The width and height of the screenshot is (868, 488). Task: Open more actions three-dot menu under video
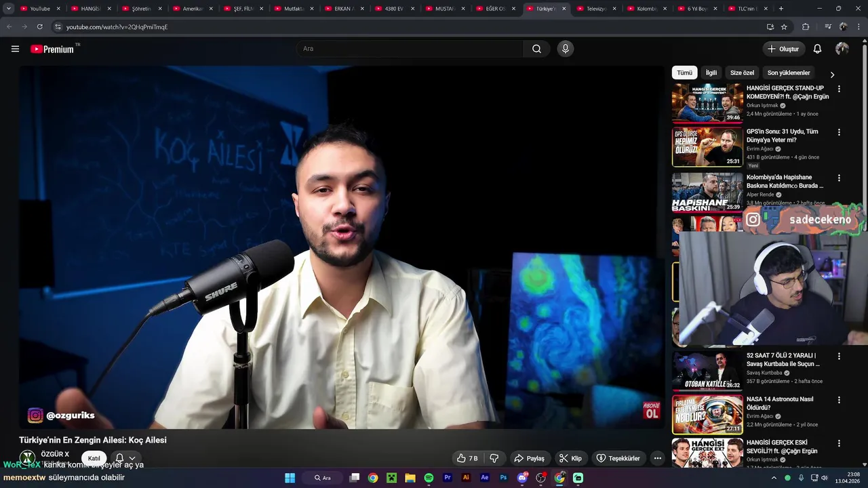click(657, 458)
